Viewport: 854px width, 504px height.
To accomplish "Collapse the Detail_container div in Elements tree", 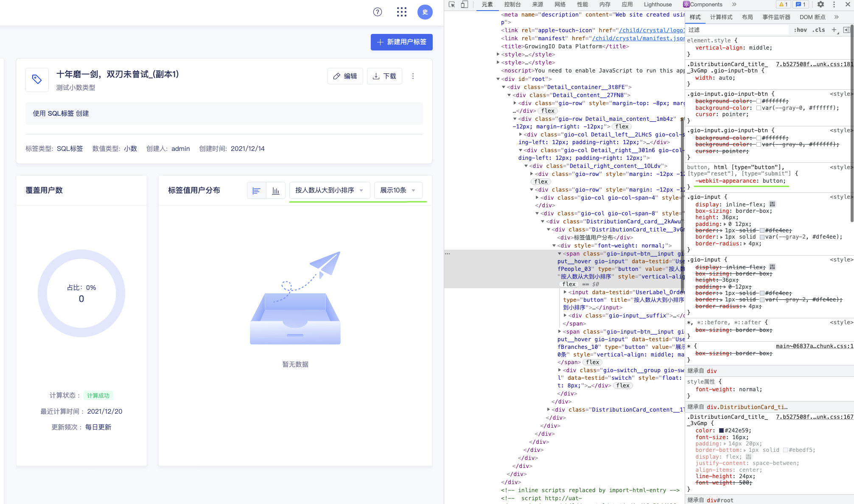I will coord(503,87).
